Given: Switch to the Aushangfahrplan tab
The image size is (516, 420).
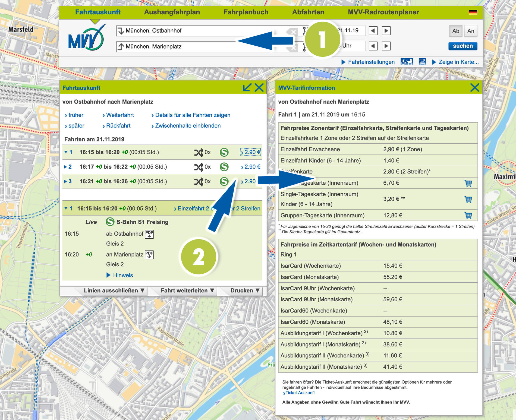Looking at the screenshot, I should 172,12.
